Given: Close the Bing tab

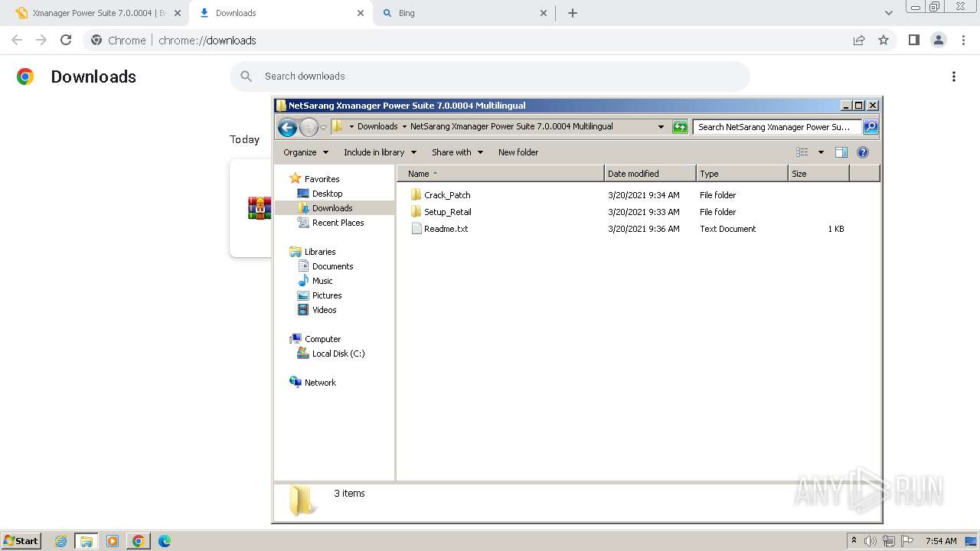Looking at the screenshot, I should tap(544, 13).
